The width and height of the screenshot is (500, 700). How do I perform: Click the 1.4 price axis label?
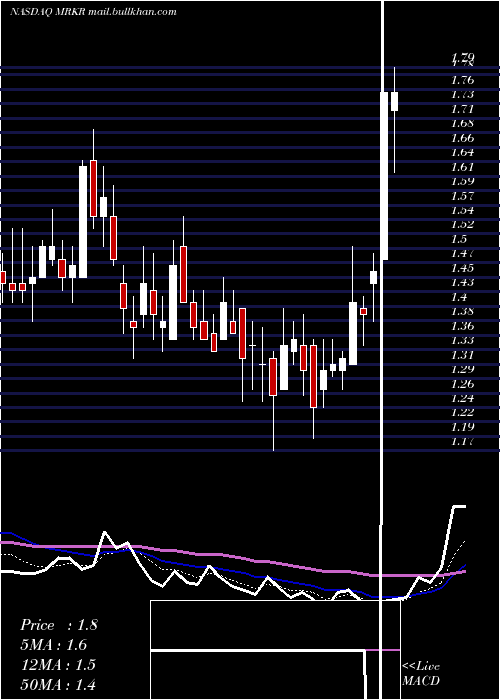click(459, 297)
